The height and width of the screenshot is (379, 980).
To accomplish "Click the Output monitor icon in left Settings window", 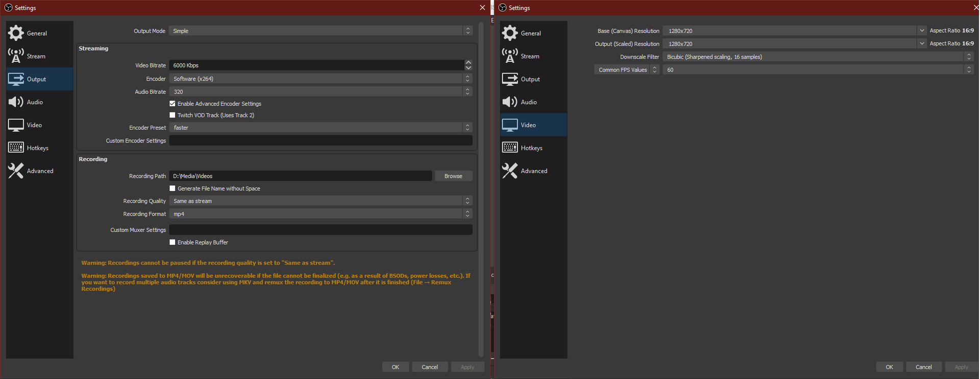I will [16, 79].
